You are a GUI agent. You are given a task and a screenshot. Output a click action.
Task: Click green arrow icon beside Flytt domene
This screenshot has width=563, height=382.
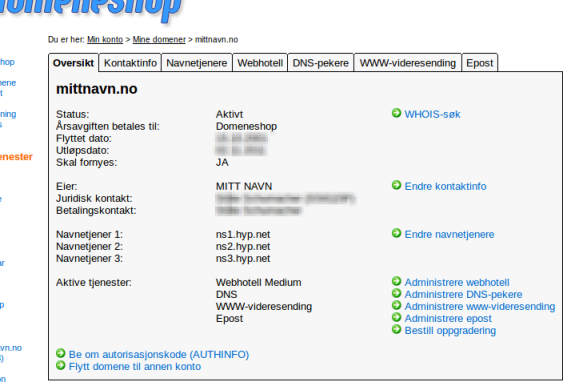61,365
